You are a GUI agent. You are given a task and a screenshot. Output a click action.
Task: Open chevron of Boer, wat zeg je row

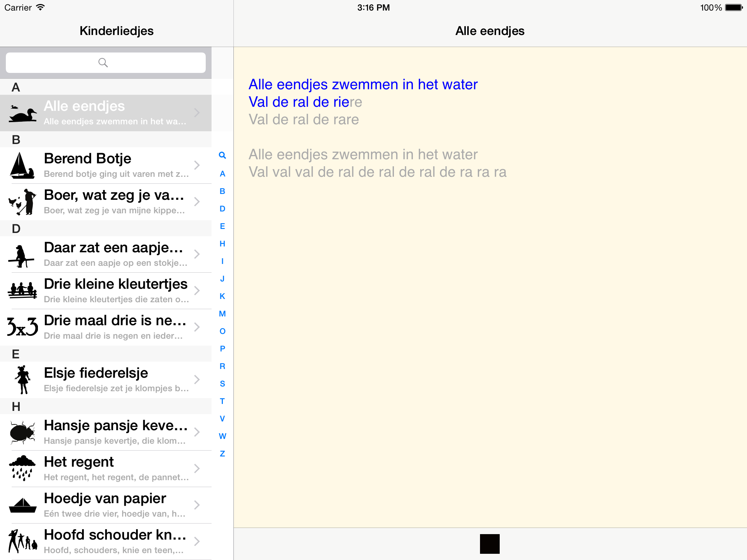point(197,202)
